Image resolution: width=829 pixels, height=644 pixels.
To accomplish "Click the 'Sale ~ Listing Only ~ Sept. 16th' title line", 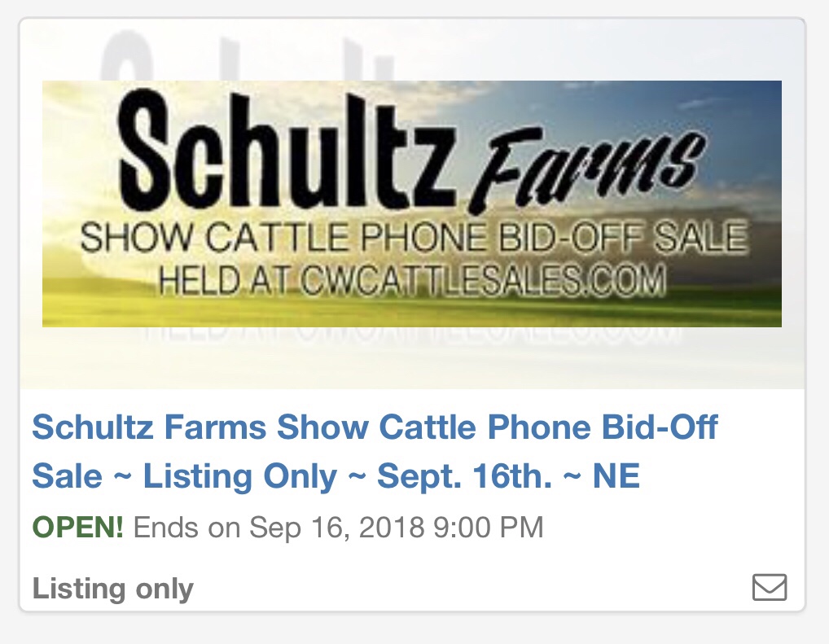I will tap(336, 475).
